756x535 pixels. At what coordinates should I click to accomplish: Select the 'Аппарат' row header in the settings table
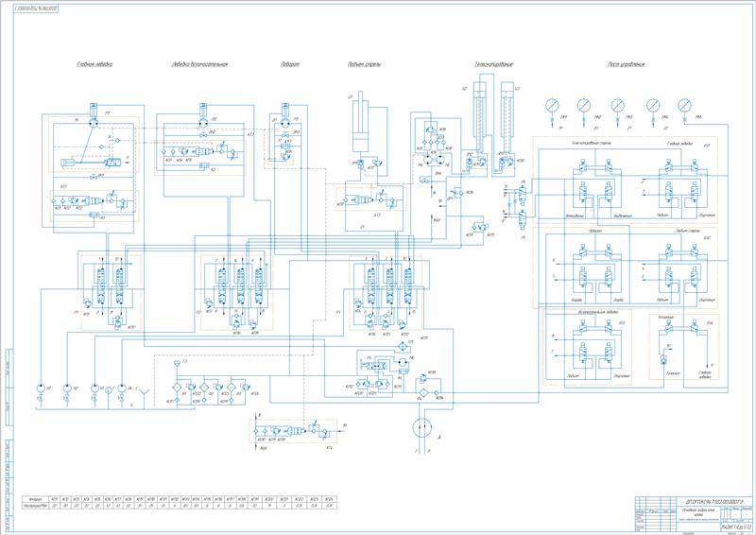tap(36, 499)
